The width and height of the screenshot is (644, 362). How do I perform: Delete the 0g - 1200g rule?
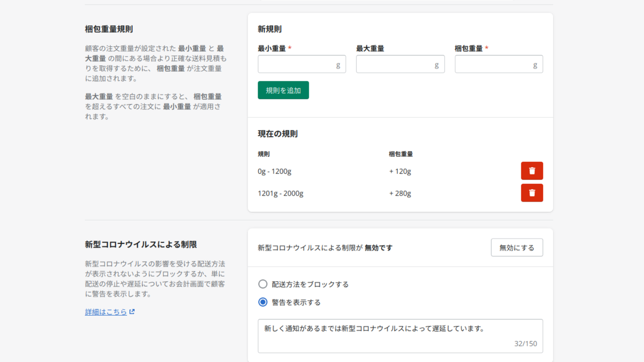coord(532,171)
